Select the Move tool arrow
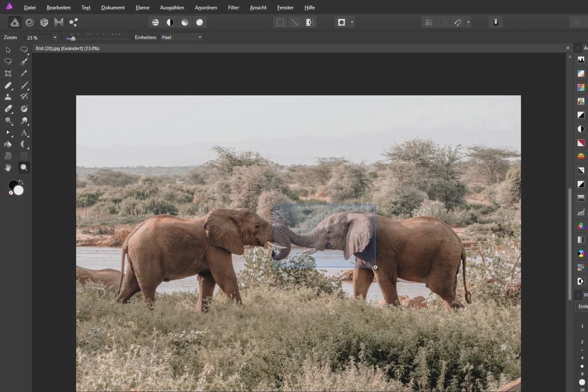 point(8,50)
